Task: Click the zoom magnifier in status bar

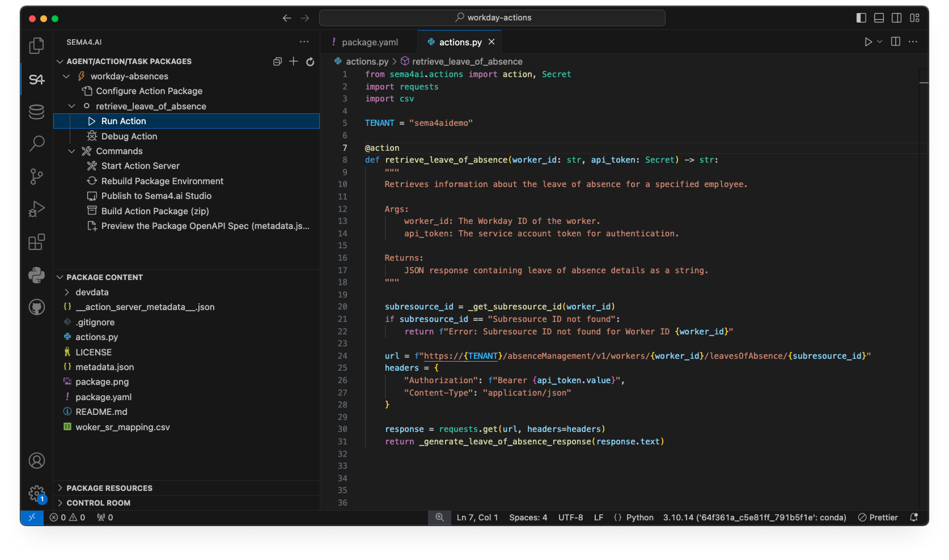Action: click(439, 517)
